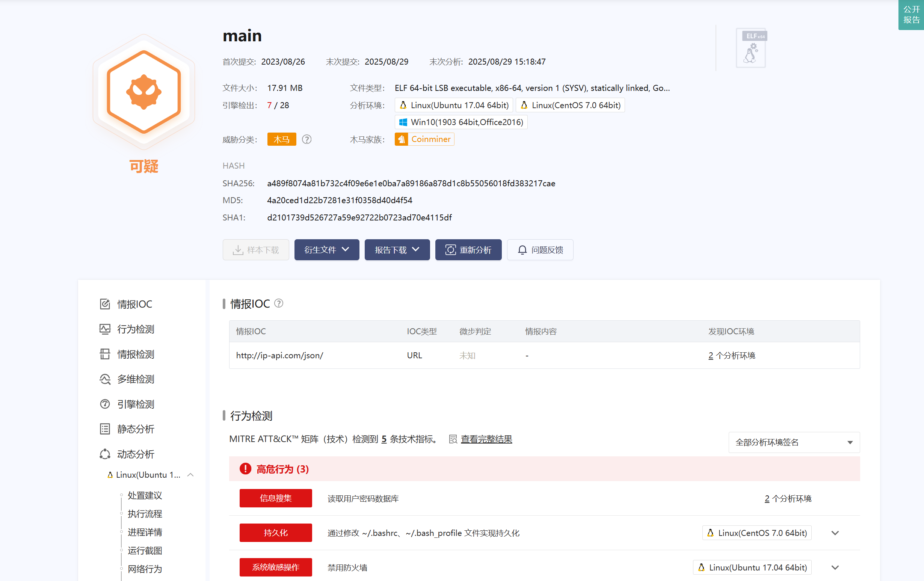Collapse the Linux(Ubuntu 1... tree node
924x581 pixels.
pyautogui.click(x=190, y=475)
